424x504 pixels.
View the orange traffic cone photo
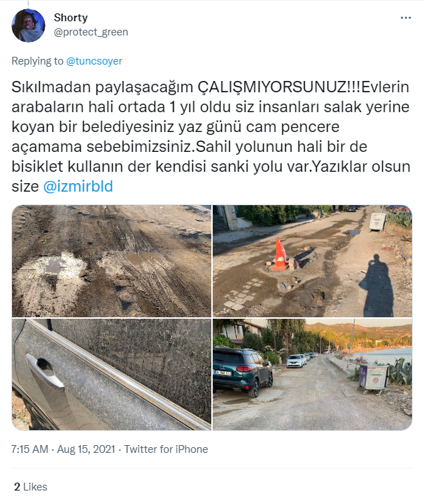(x=312, y=261)
